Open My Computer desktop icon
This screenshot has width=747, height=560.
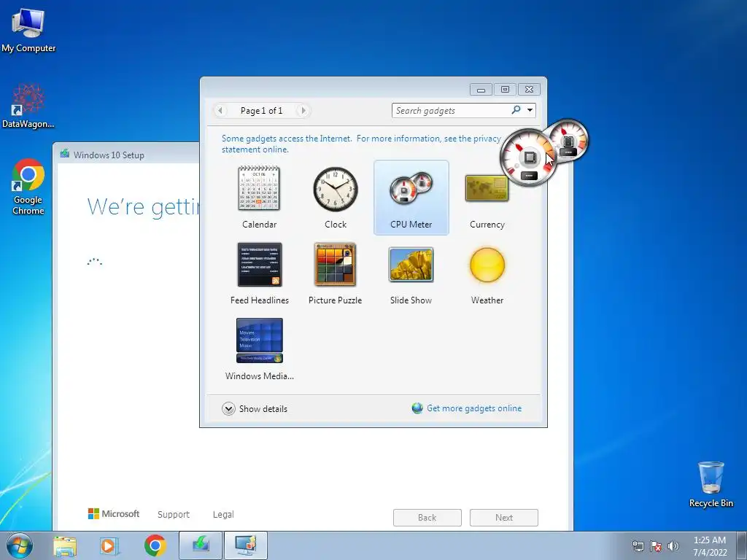[28, 30]
